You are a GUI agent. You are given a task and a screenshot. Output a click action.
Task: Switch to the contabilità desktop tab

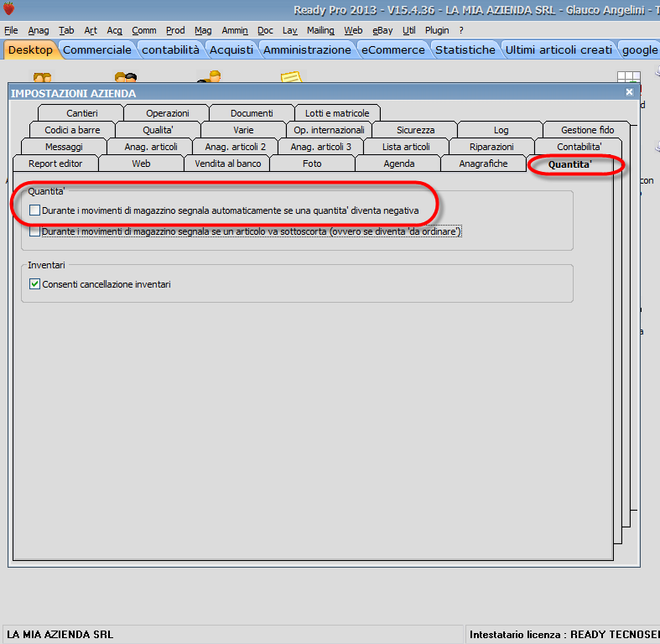pos(170,49)
